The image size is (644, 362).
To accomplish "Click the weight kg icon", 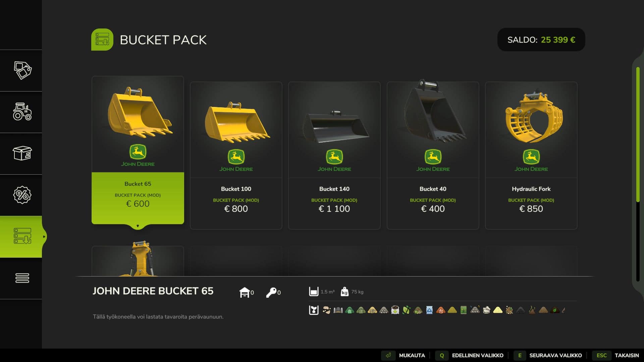I will click(x=344, y=292).
